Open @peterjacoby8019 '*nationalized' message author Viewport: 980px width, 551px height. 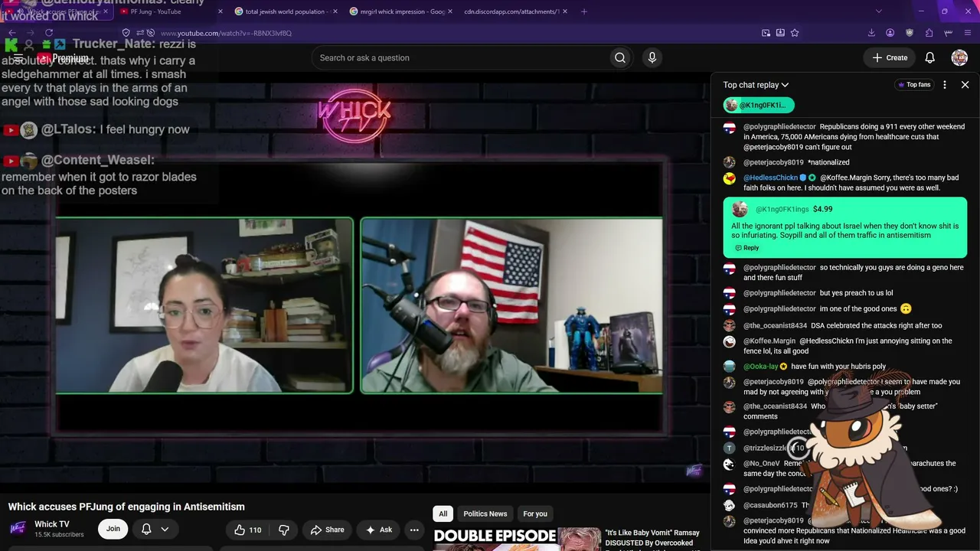tap(773, 162)
